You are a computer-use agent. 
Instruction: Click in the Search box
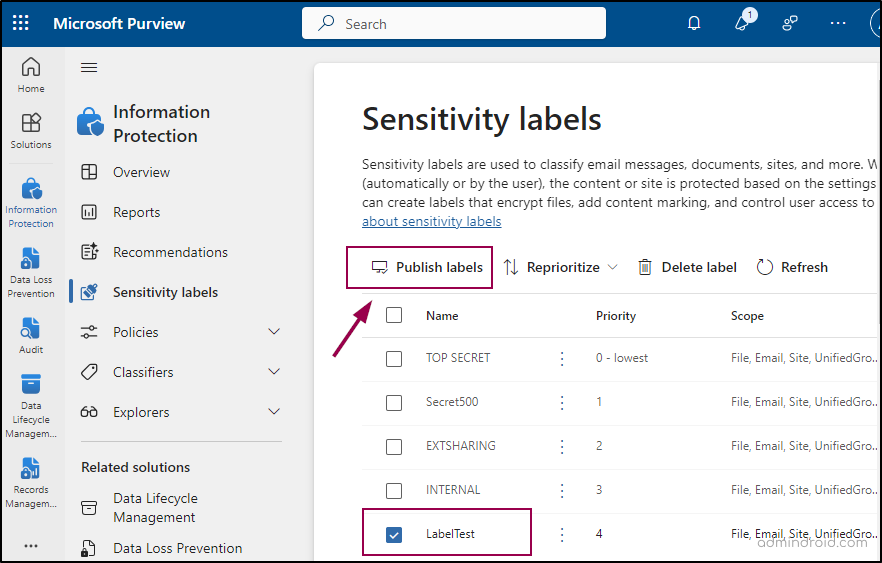pyautogui.click(x=453, y=24)
